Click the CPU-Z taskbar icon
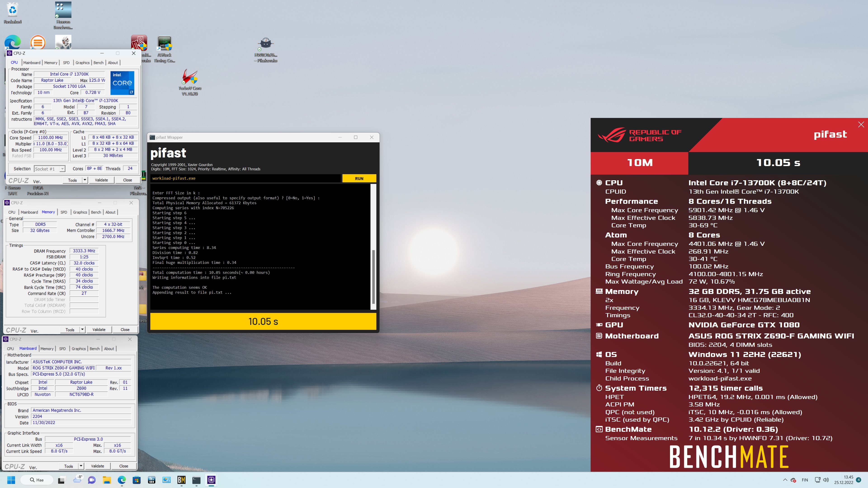 tap(211, 480)
